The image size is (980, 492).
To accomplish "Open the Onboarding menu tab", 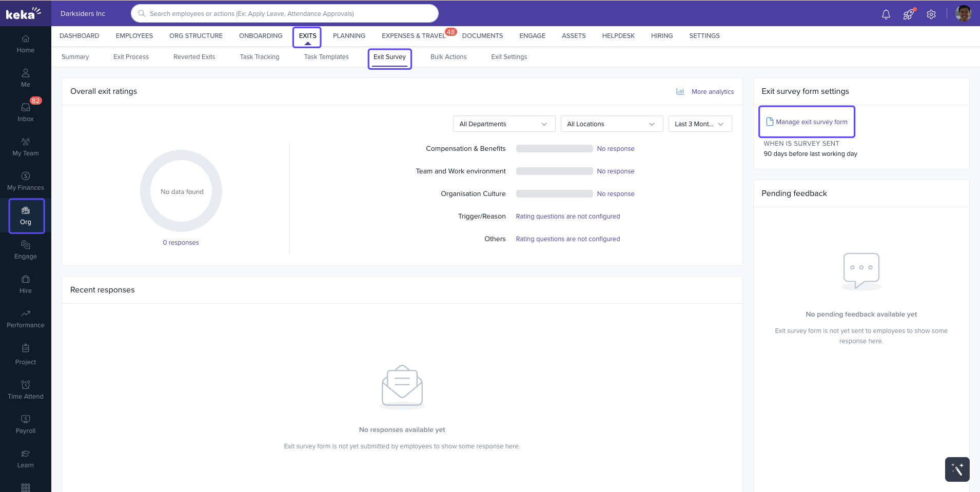I will point(261,36).
